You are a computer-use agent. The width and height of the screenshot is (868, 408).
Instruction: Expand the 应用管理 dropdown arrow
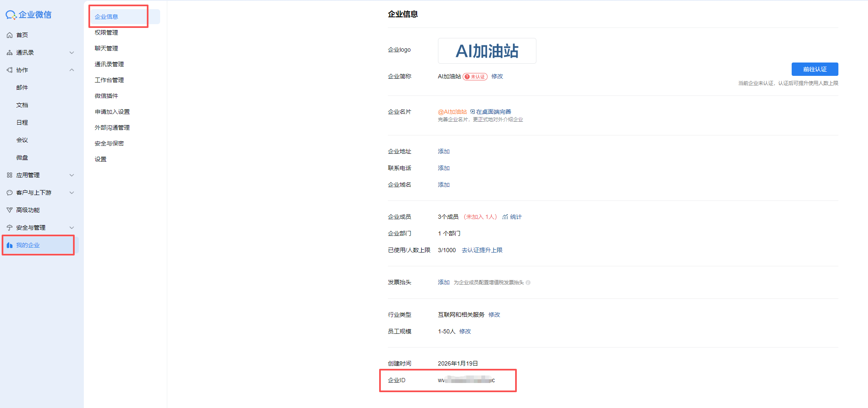72,175
